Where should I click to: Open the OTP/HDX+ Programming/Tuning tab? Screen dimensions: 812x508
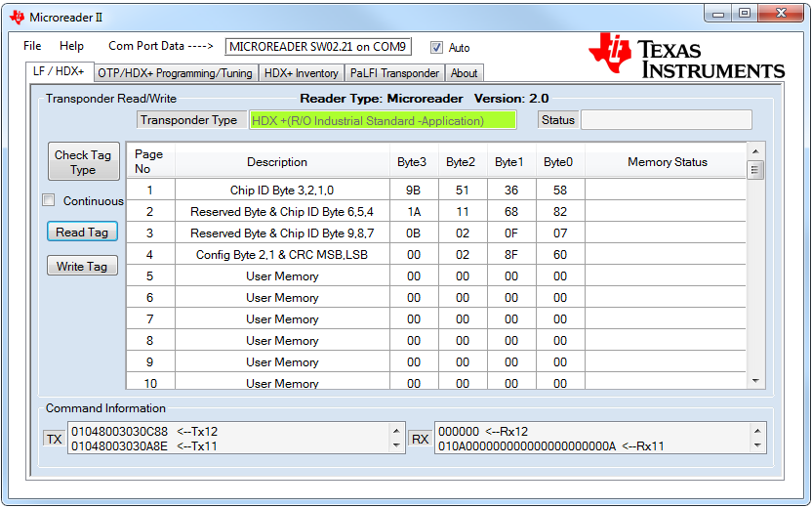[175, 73]
